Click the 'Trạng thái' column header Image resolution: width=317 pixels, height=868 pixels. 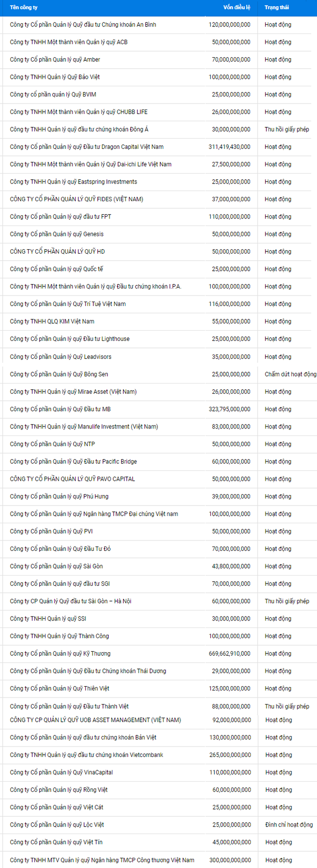276,7
